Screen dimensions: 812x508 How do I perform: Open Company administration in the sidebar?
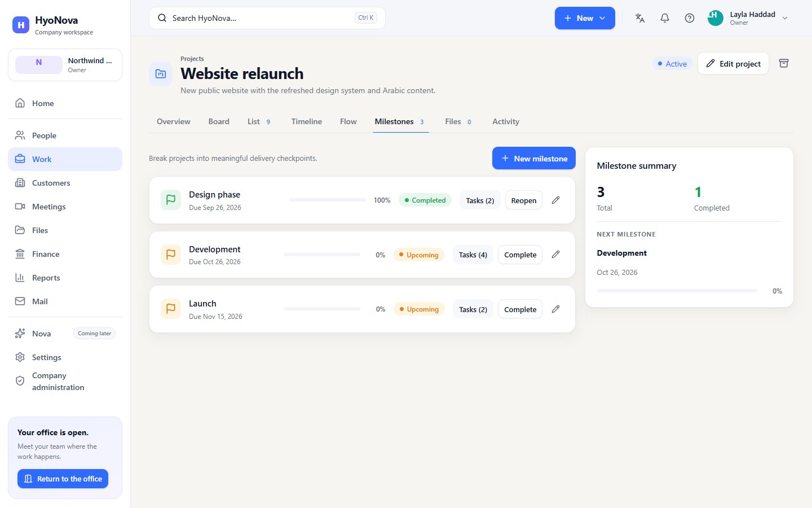tap(65, 382)
